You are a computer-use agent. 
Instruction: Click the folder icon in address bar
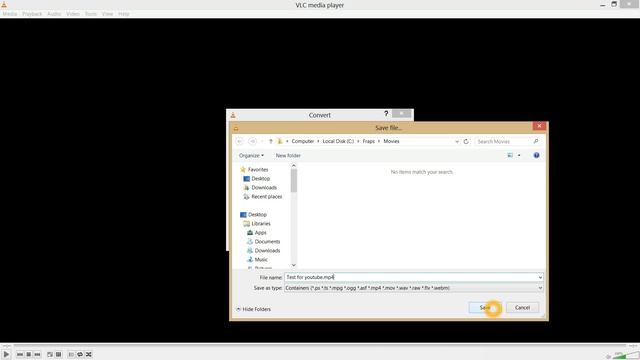click(280, 141)
